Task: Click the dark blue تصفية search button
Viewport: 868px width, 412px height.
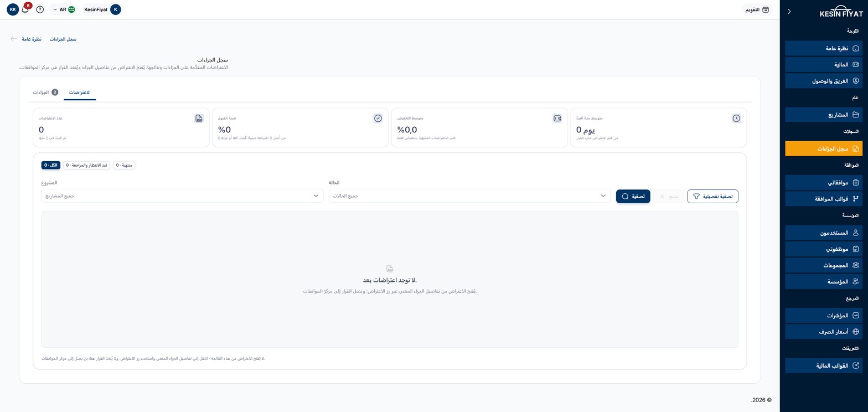Action: (x=633, y=196)
